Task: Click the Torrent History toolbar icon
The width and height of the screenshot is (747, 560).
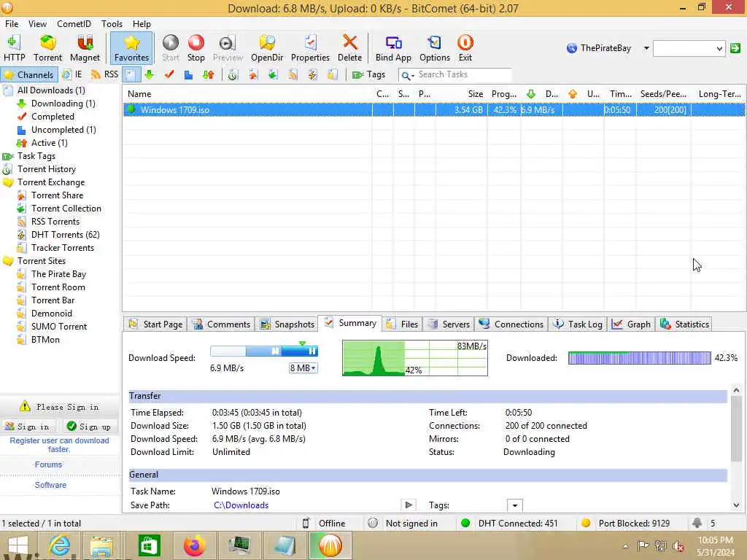Action: [x=233, y=75]
